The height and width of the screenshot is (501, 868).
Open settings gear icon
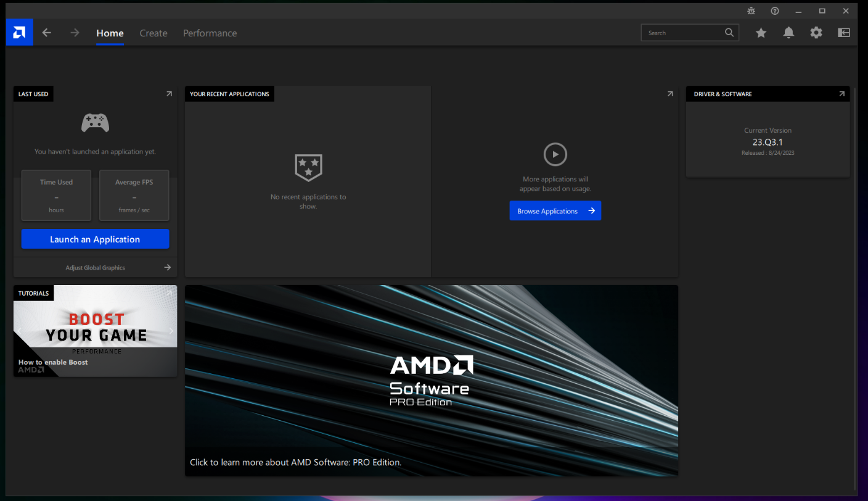point(816,33)
